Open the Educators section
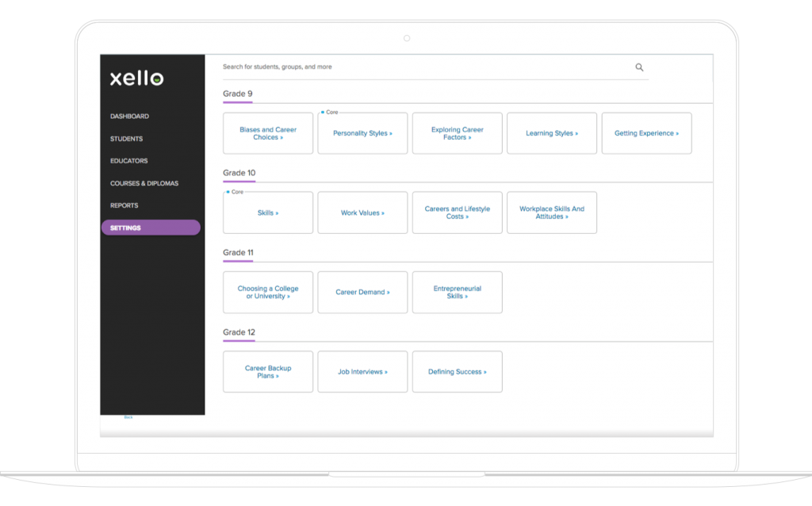The image size is (812, 506). [x=127, y=160]
